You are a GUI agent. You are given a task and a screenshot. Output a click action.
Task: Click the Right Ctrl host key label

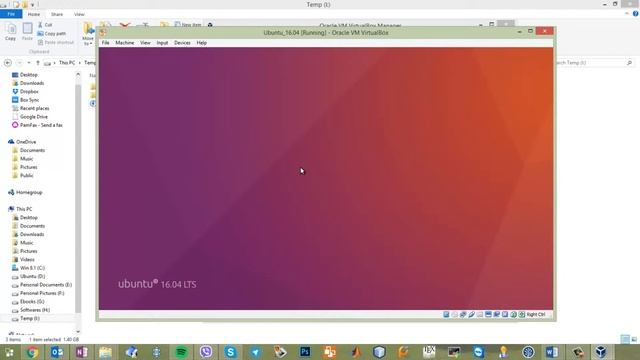click(x=536, y=314)
